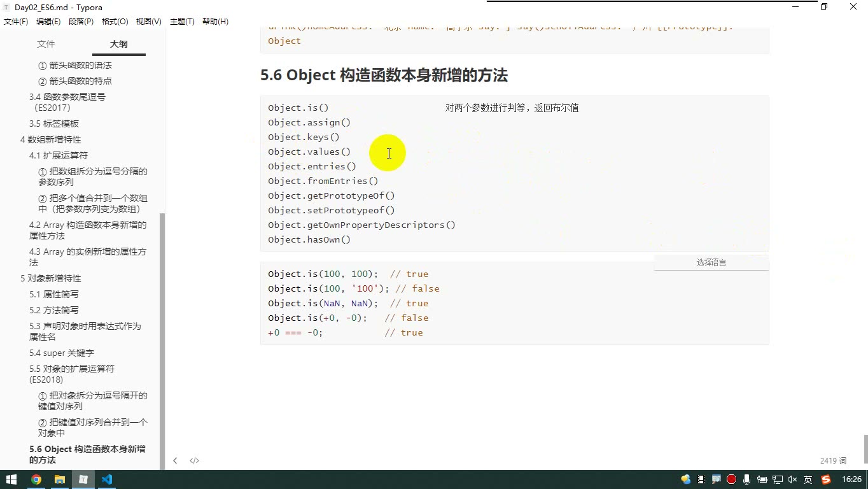Jump to 4 数组新增特性 outline entry

pyautogui.click(x=50, y=139)
